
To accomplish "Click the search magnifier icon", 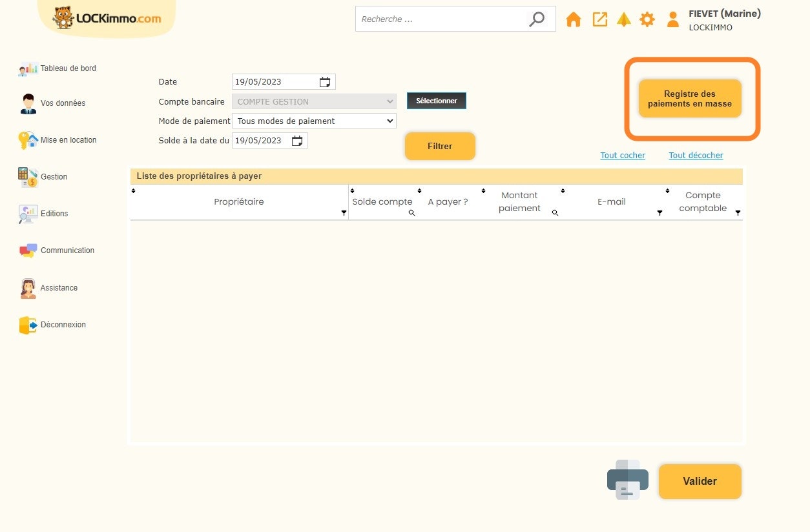I will [536, 19].
